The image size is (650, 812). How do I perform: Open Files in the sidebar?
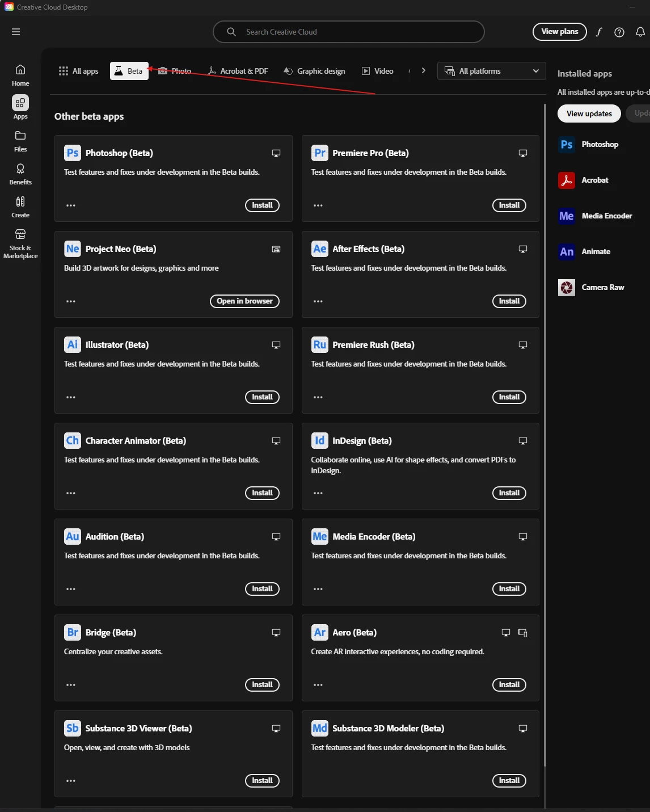(x=20, y=141)
